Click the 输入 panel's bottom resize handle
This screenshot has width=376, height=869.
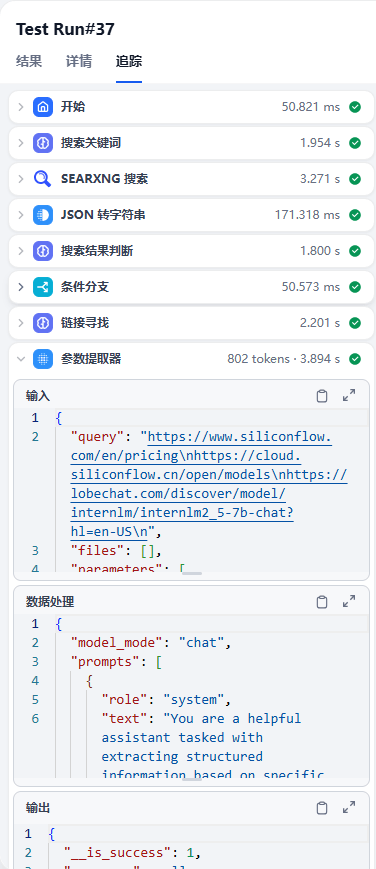tap(192, 573)
